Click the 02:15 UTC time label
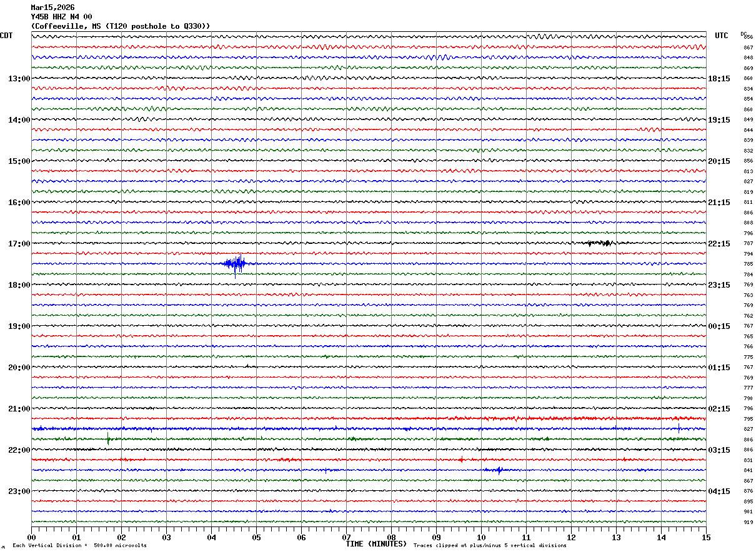 click(719, 409)
